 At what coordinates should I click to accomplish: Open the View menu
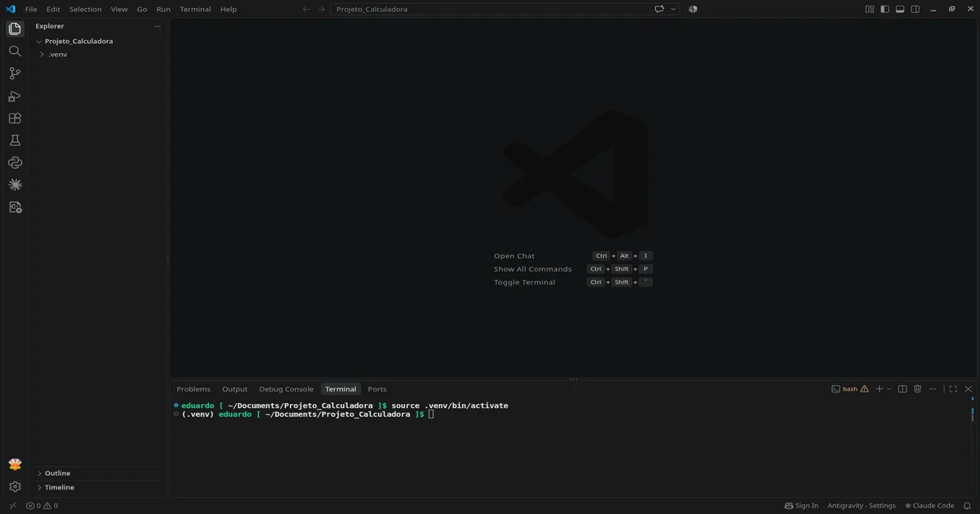[119, 9]
